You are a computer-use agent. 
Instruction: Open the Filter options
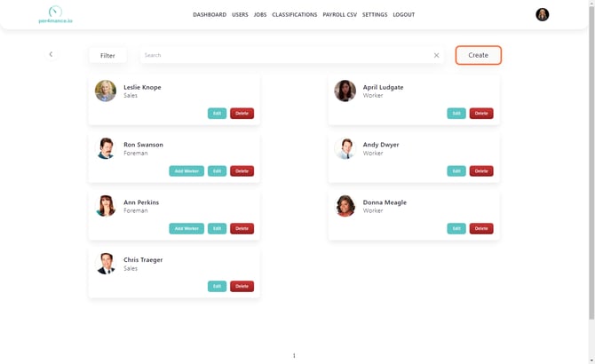(107, 55)
